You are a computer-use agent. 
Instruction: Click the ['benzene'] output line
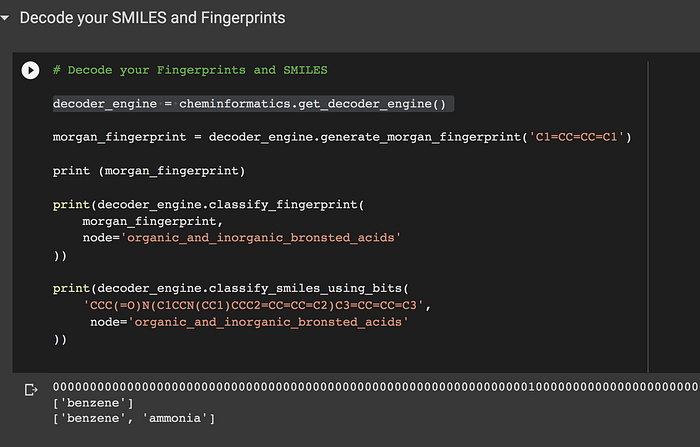click(x=93, y=403)
